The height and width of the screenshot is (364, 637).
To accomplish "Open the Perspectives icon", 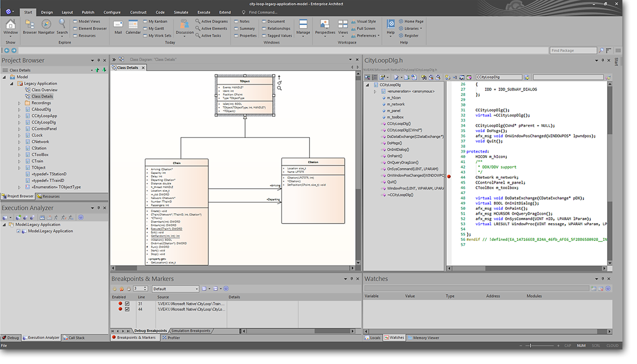I will pos(325,24).
